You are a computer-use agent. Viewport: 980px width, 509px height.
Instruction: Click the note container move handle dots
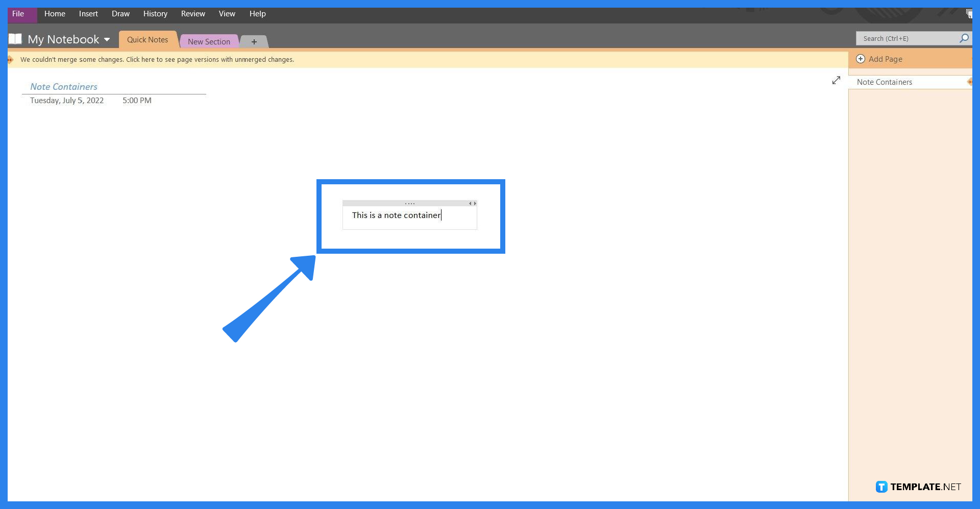click(x=410, y=203)
